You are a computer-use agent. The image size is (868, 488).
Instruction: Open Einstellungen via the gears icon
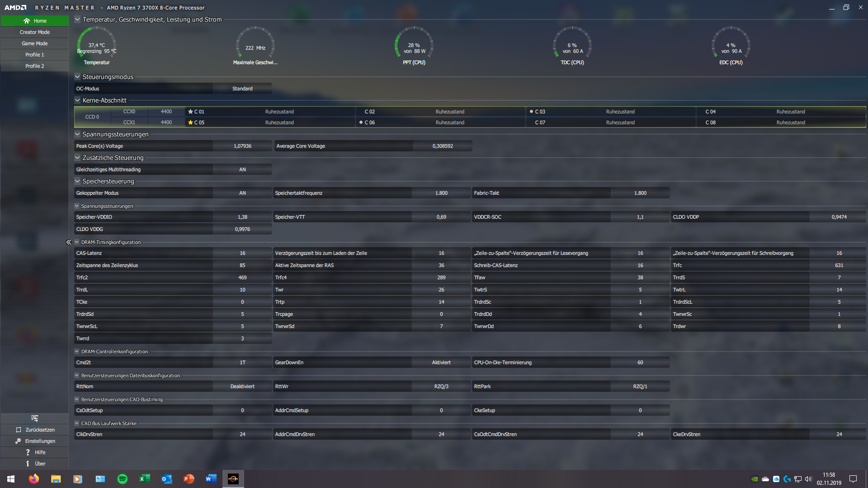point(18,441)
